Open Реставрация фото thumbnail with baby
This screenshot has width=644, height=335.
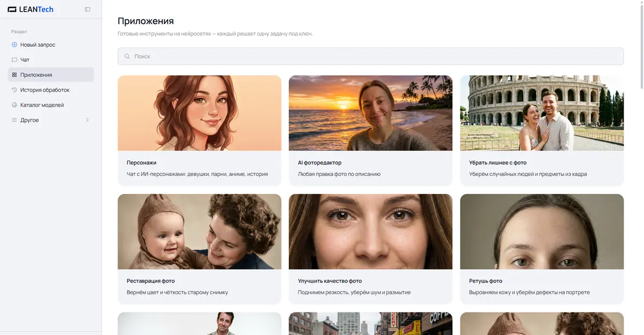[x=200, y=232]
